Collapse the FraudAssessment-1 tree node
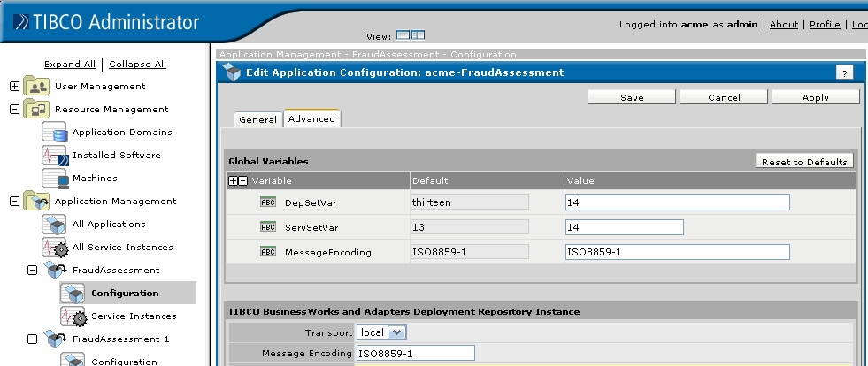This screenshot has width=868, height=366. tap(33, 339)
